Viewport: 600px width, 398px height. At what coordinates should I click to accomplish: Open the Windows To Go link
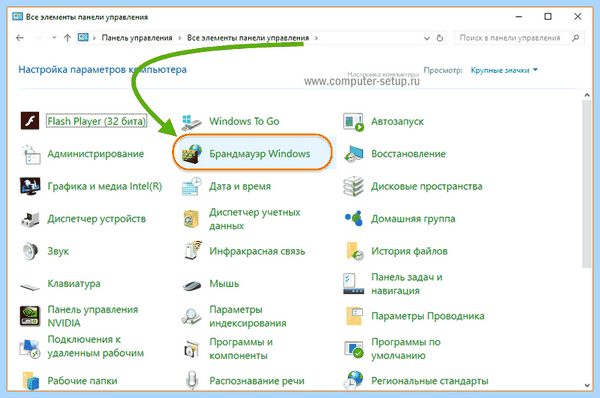pos(244,121)
